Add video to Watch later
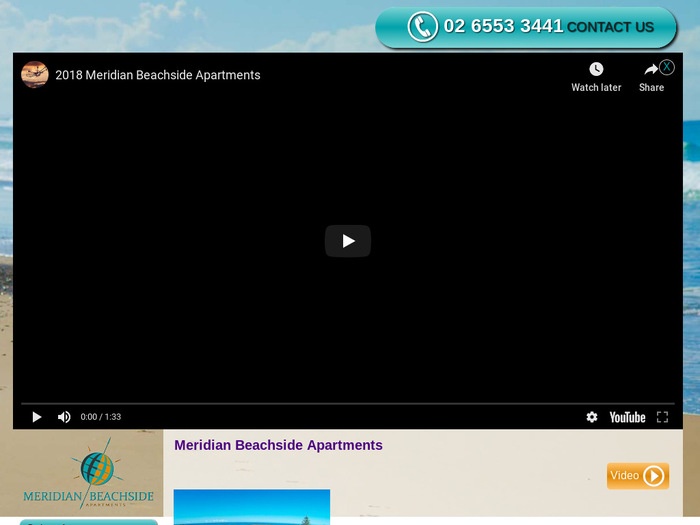This screenshot has height=525, width=700. pos(596,77)
